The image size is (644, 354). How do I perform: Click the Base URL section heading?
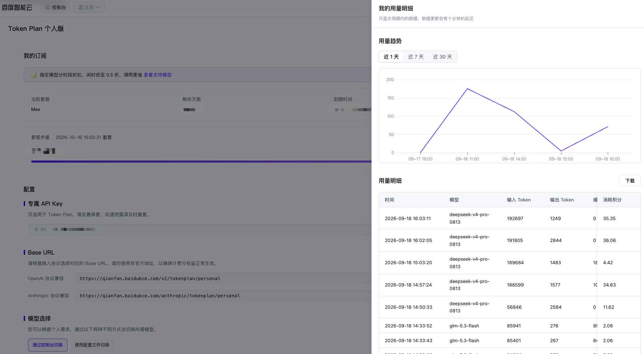pyautogui.click(x=41, y=252)
